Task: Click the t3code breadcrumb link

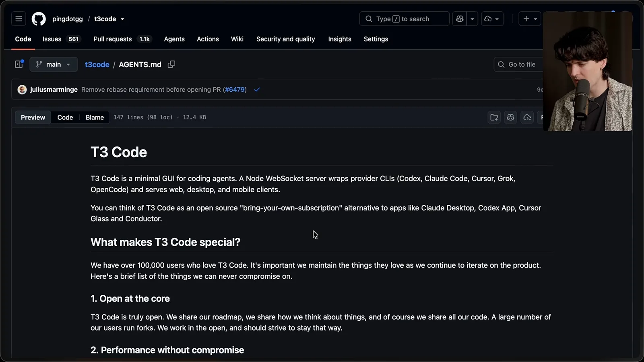Action: [97, 64]
